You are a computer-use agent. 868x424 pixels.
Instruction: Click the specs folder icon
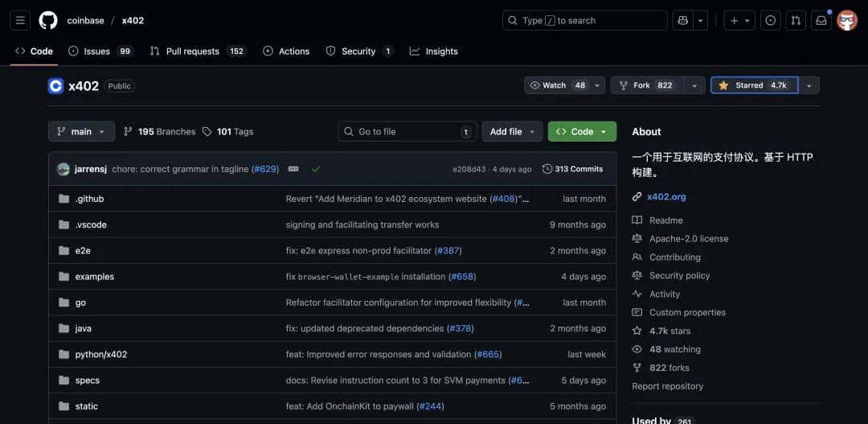coord(63,381)
